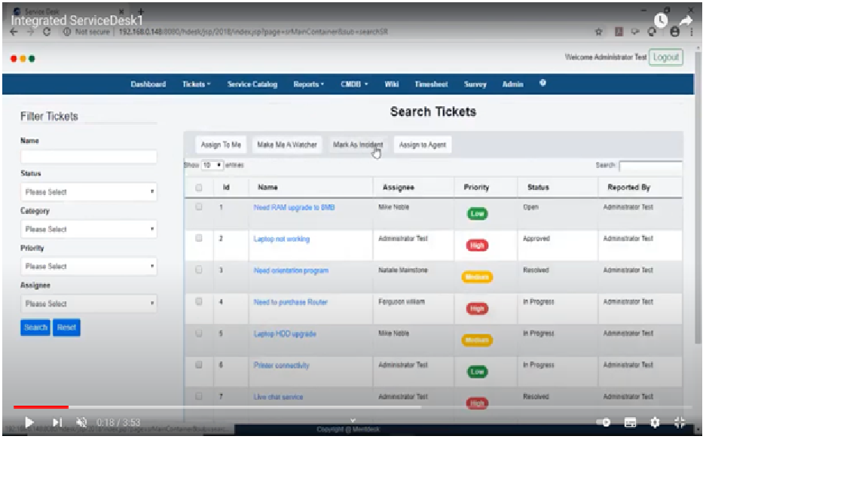Screen dimensions: 868x488
Task: Open ticket Laptop not working
Action: pos(281,239)
